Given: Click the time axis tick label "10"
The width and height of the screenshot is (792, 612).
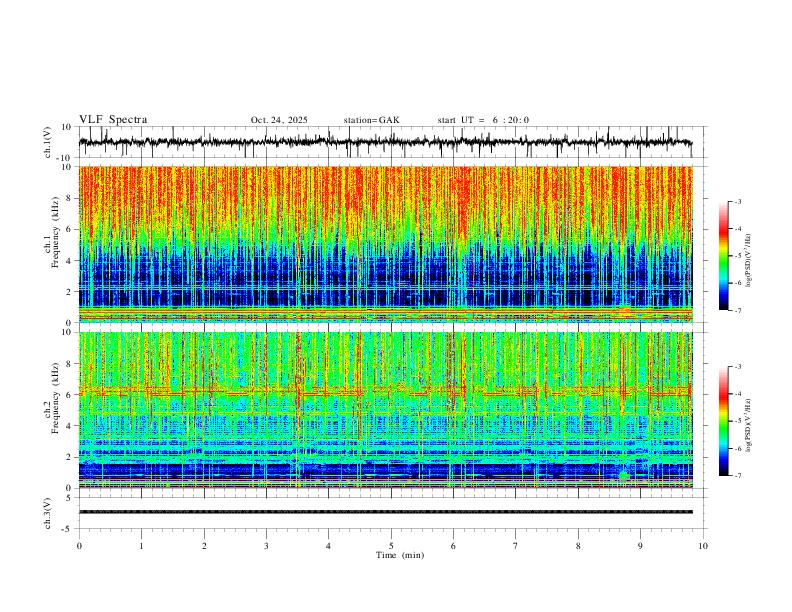Looking at the screenshot, I should click(703, 546).
